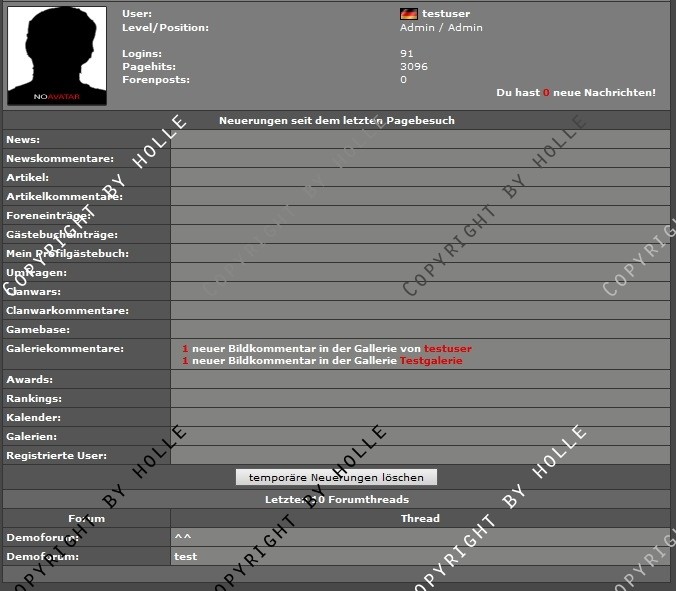The width and height of the screenshot is (676, 591).
Task: Select the Newskommentare row label
Action: [x=60, y=159]
